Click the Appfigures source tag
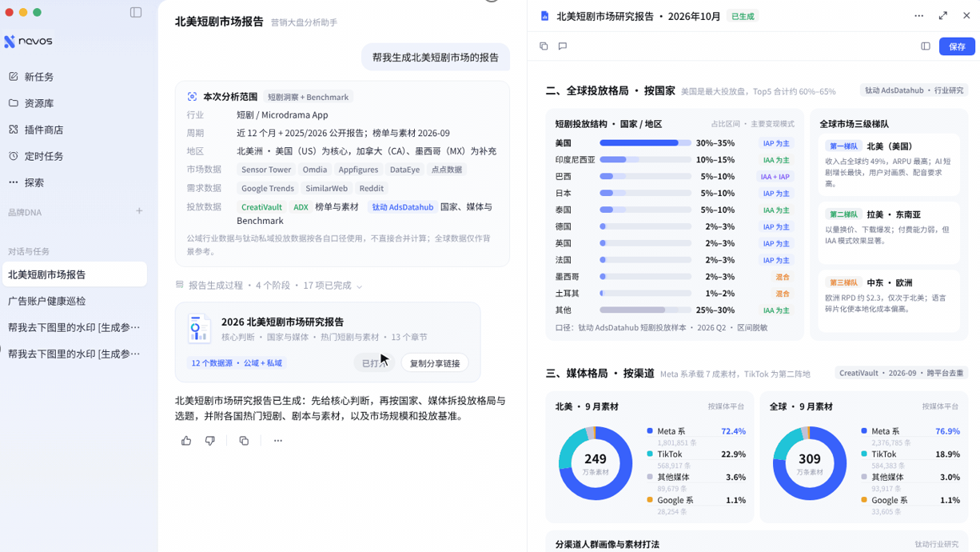Viewport: 980px width, 552px height. 358,170
